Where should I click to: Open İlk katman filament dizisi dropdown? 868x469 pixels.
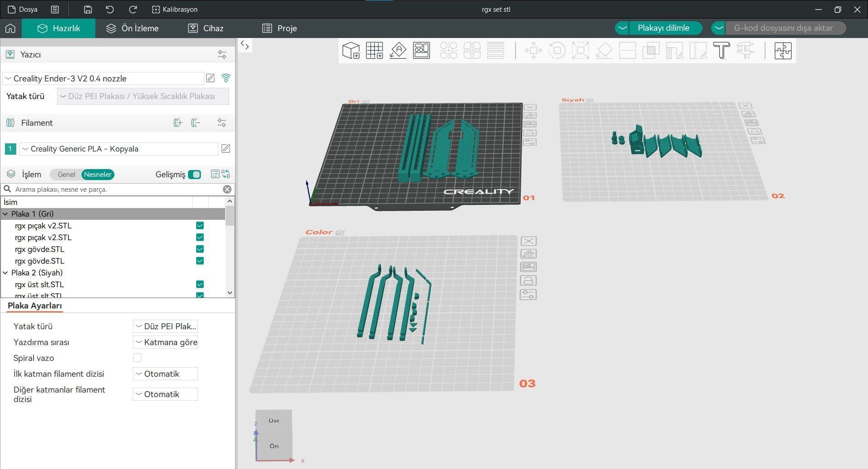pos(165,374)
